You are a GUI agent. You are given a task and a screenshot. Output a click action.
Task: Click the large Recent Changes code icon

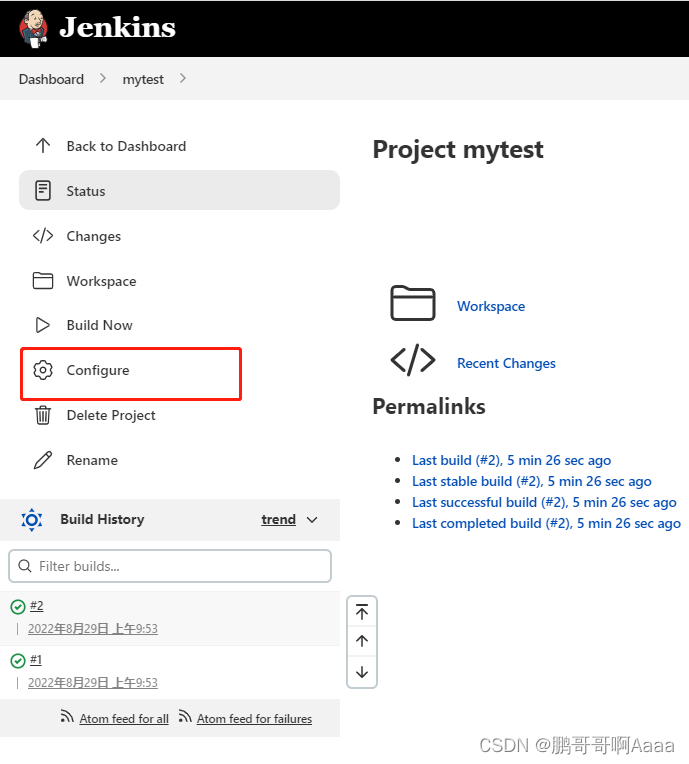click(413, 360)
